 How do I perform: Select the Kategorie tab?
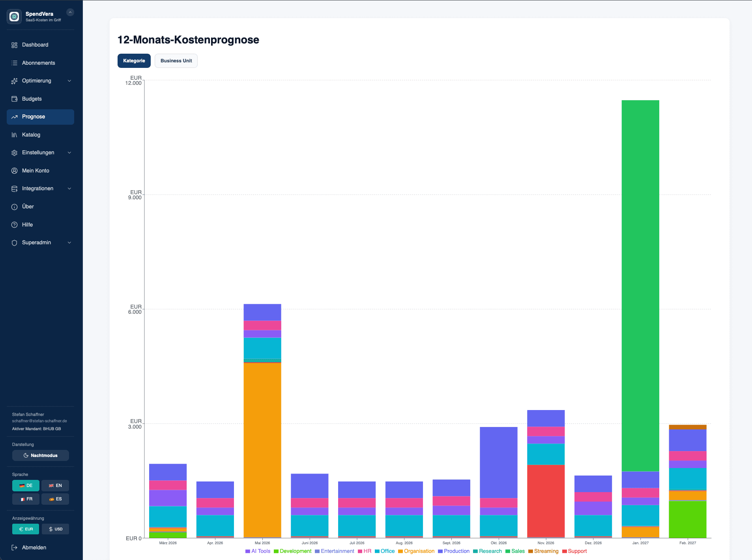click(134, 61)
